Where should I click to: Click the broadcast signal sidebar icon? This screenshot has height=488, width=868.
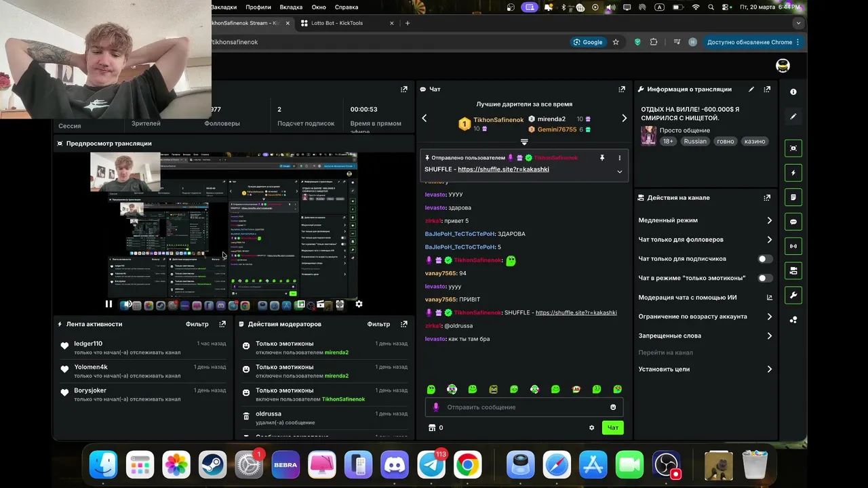tap(793, 246)
